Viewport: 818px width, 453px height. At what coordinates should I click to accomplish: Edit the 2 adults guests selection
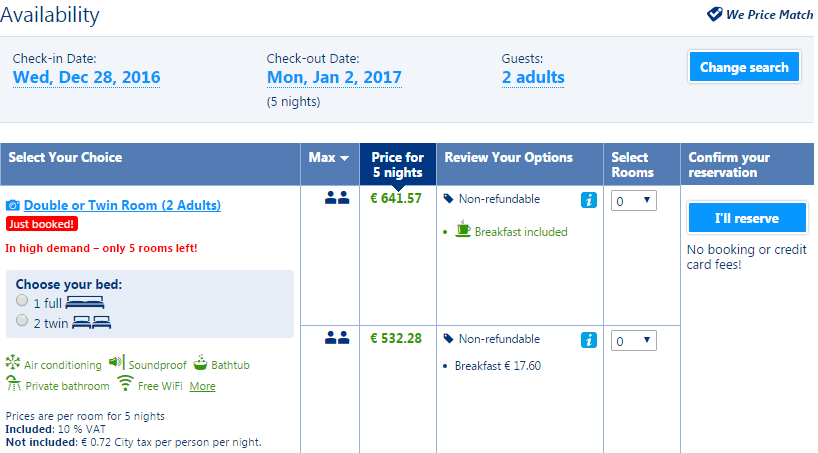tap(533, 78)
